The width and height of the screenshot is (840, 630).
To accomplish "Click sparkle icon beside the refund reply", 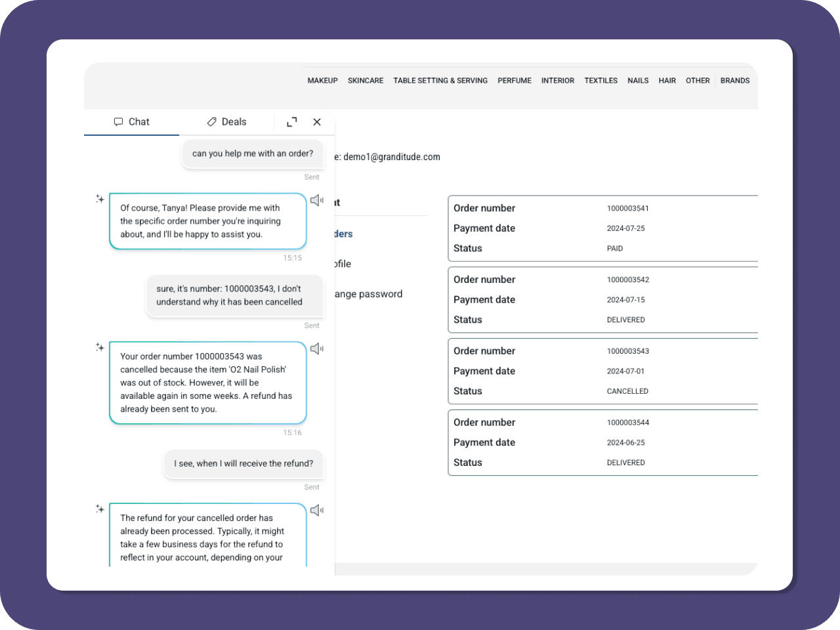I will pos(100,509).
